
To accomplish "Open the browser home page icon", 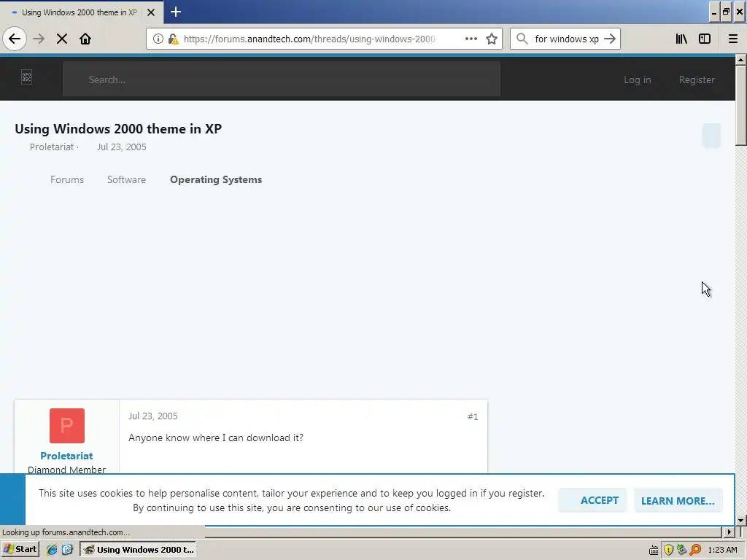I will pos(85,39).
